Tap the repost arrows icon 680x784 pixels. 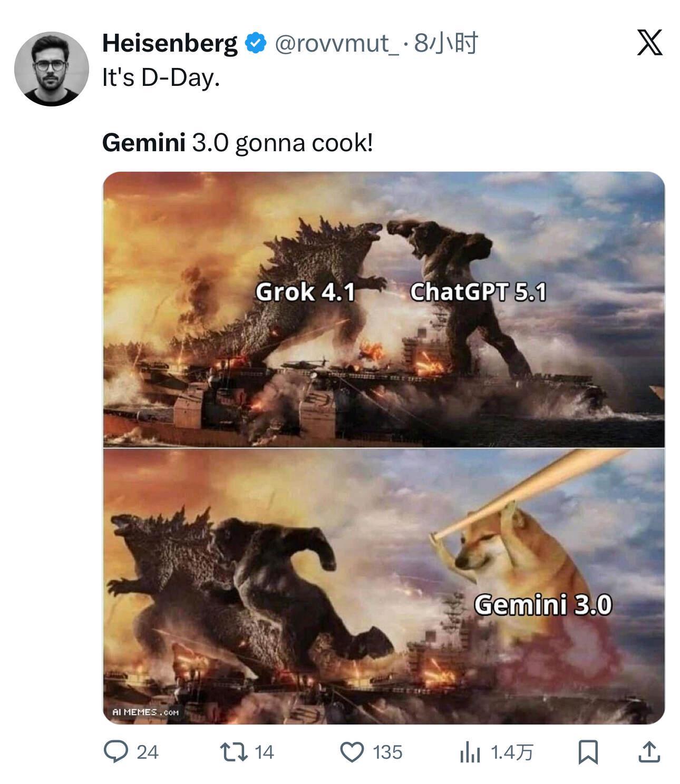point(234,752)
